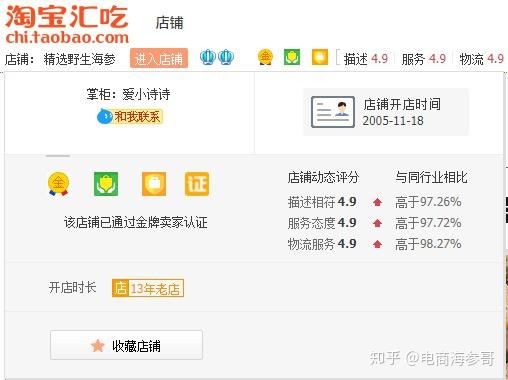The height and width of the screenshot is (380, 508).
Task: Click the 13年老店 badge
Action: coord(148,288)
